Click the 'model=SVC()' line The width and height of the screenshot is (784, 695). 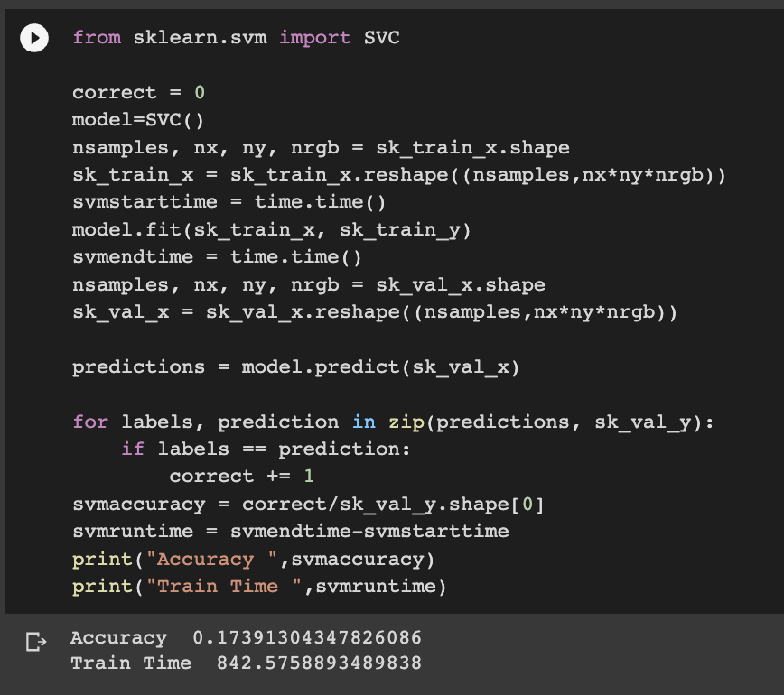click(x=138, y=120)
